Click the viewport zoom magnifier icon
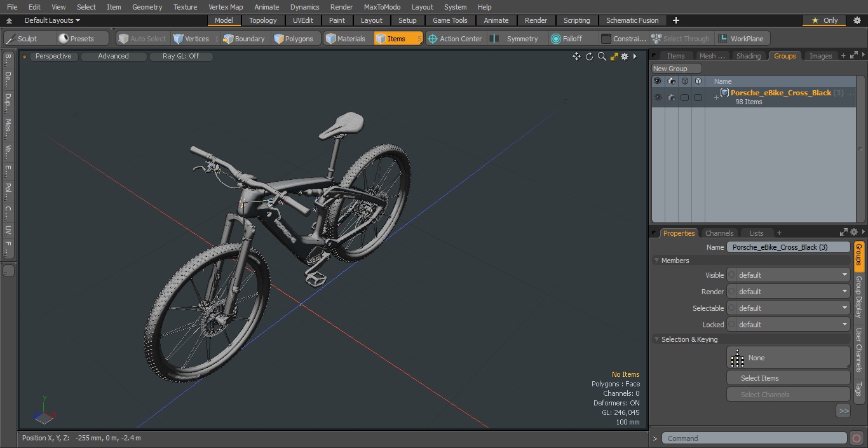The height and width of the screenshot is (448, 868). coord(602,57)
